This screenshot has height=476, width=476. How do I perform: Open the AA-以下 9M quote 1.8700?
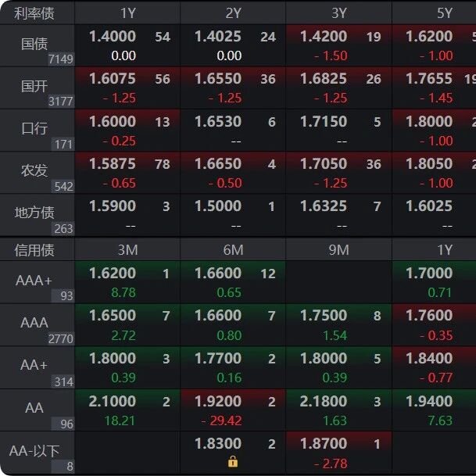point(324,443)
